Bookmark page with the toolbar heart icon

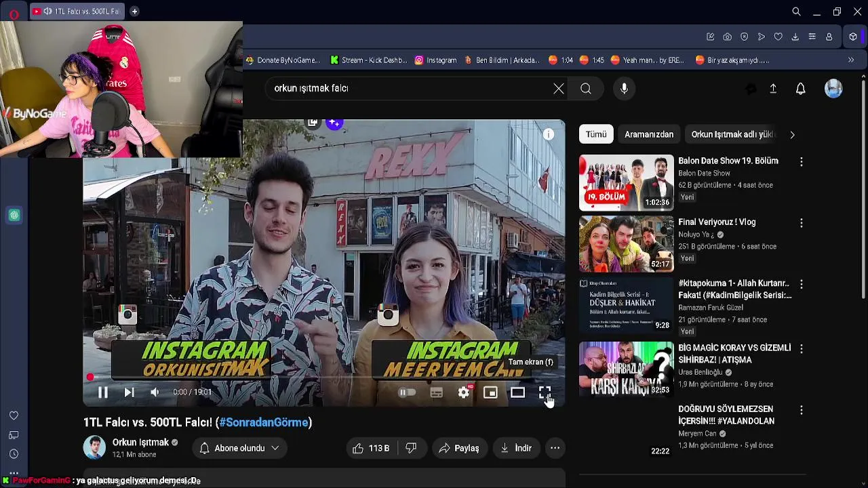point(778,37)
